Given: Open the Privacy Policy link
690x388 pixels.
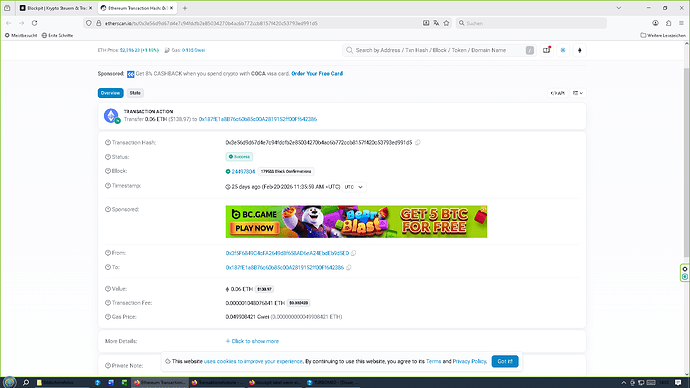Looking at the screenshot, I should [469, 361].
